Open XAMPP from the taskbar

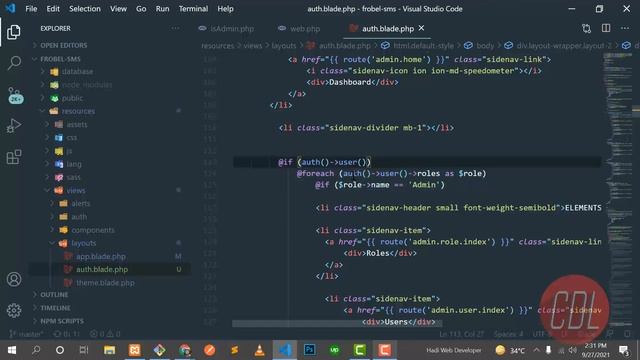pos(135,350)
